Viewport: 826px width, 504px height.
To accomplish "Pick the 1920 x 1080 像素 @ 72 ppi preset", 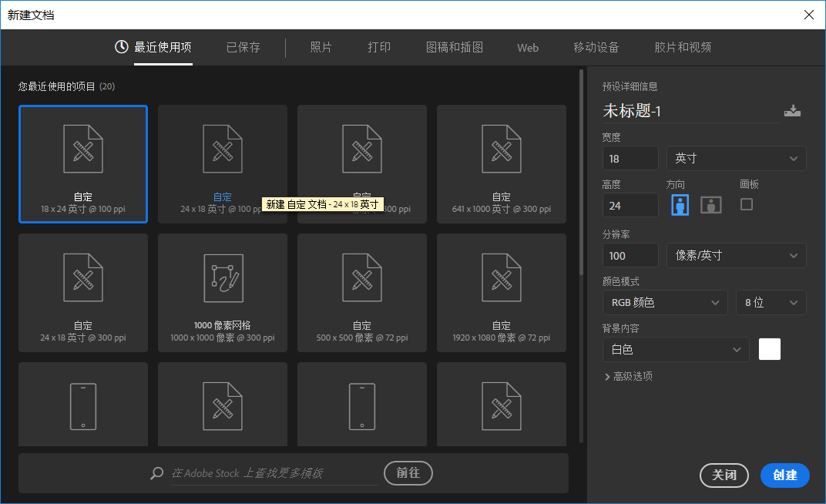I will (x=502, y=293).
